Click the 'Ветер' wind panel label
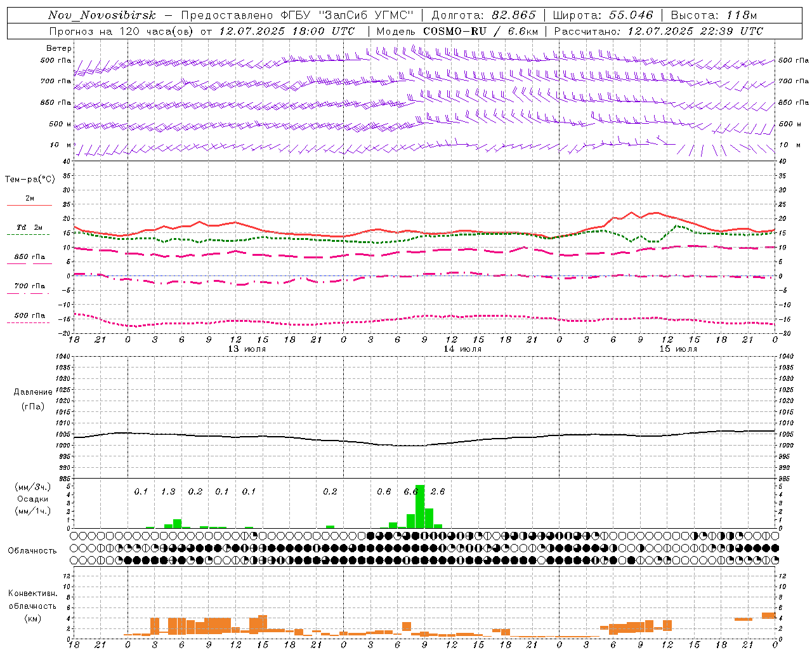 (58, 48)
